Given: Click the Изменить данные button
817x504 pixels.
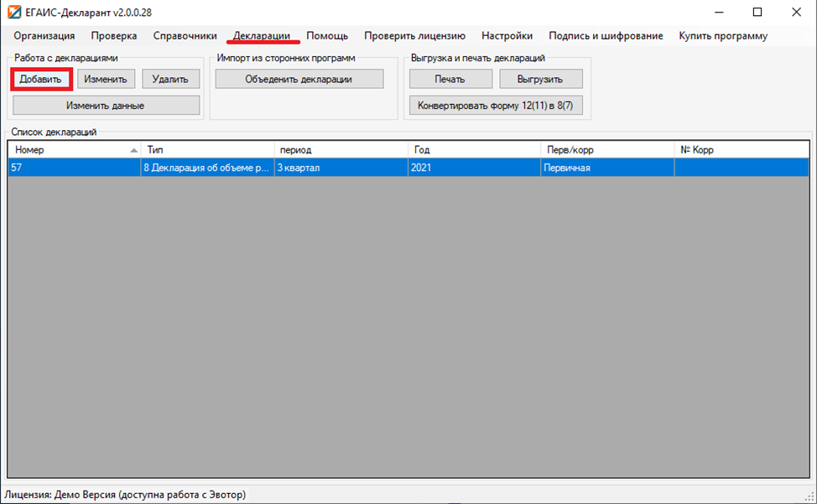Looking at the screenshot, I should coord(106,106).
